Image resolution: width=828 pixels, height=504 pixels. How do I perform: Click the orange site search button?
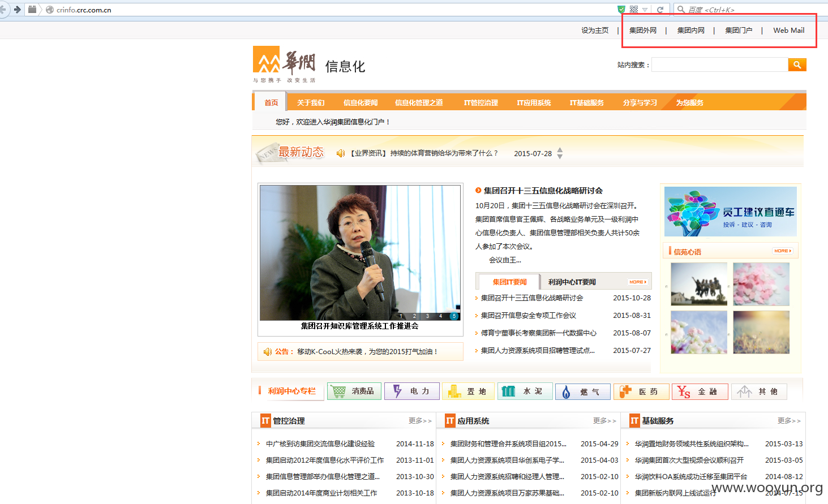click(797, 64)
